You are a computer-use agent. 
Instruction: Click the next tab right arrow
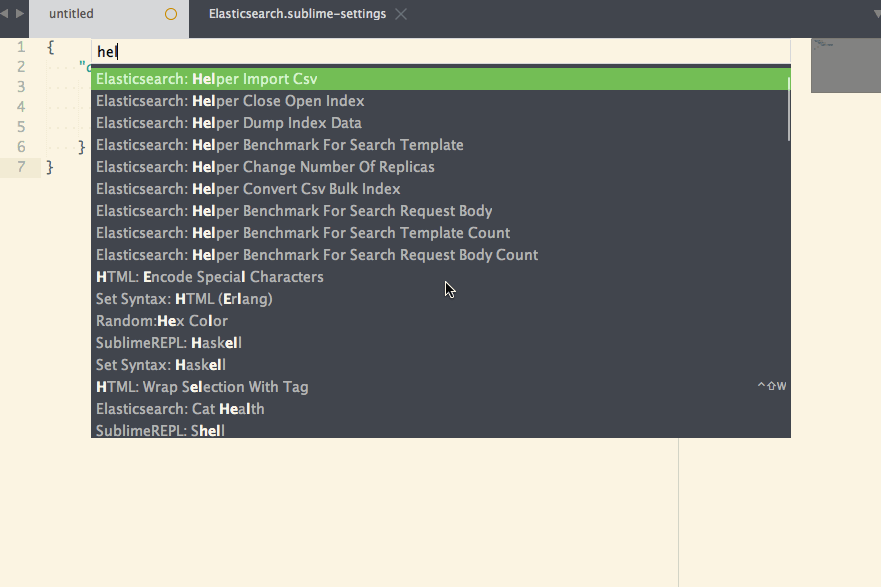point(20,13)
